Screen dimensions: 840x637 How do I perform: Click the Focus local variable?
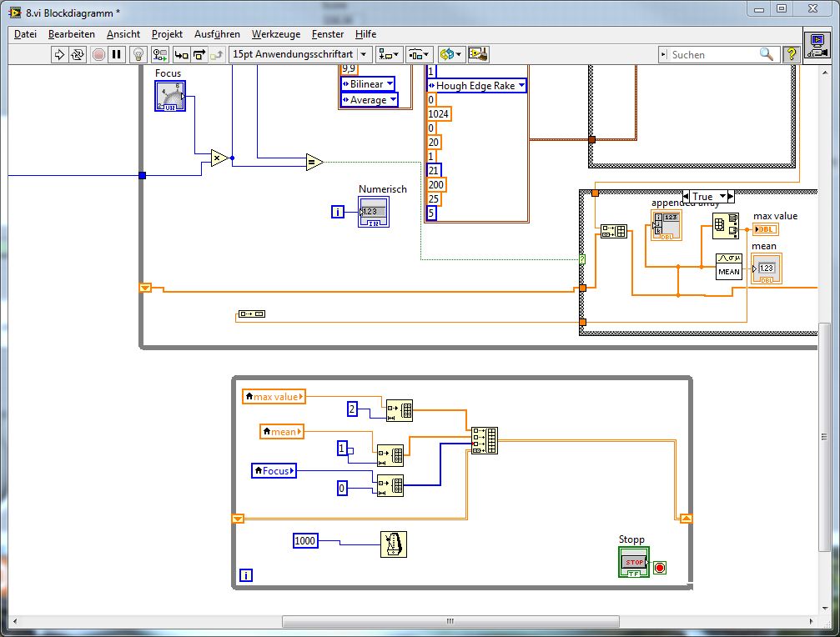point(274,471)
